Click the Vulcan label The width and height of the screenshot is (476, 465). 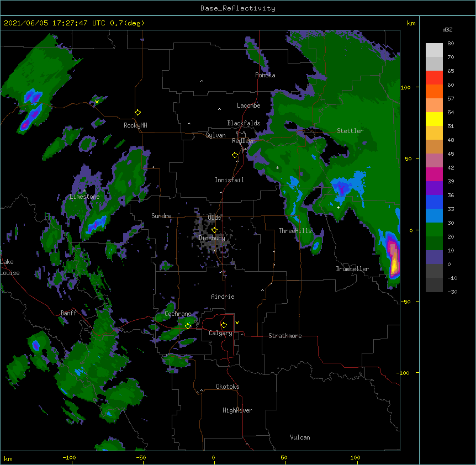[300, 437]
